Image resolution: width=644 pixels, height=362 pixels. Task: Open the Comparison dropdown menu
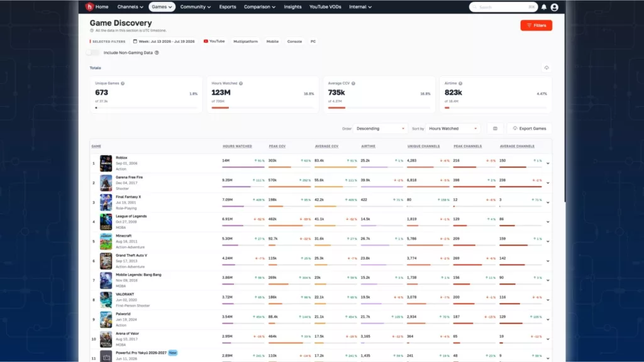[259, 7]
